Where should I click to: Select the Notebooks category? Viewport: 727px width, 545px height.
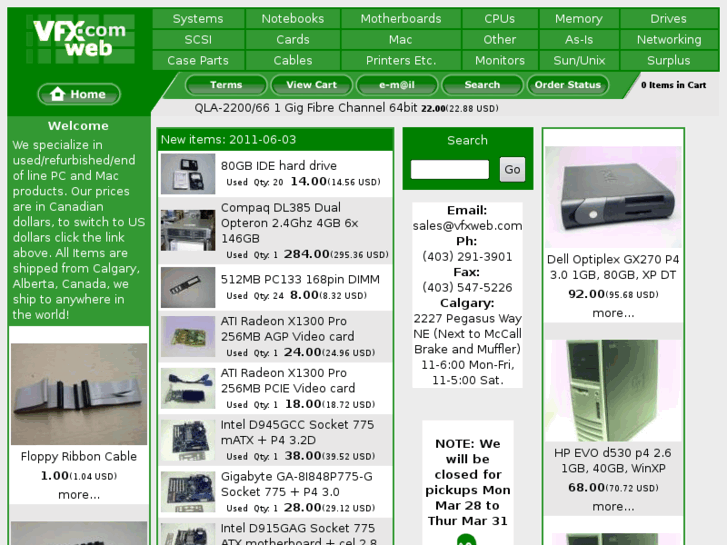(x=292, y=19)
